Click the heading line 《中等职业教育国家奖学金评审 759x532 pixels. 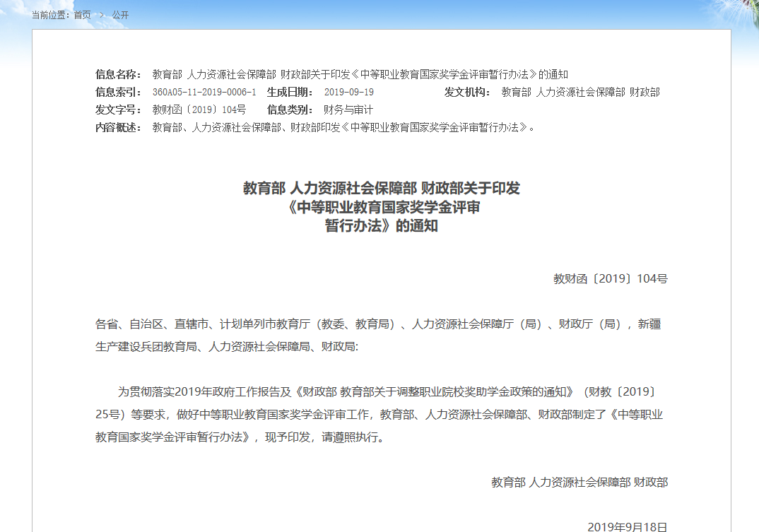click(x=382, y=207)
